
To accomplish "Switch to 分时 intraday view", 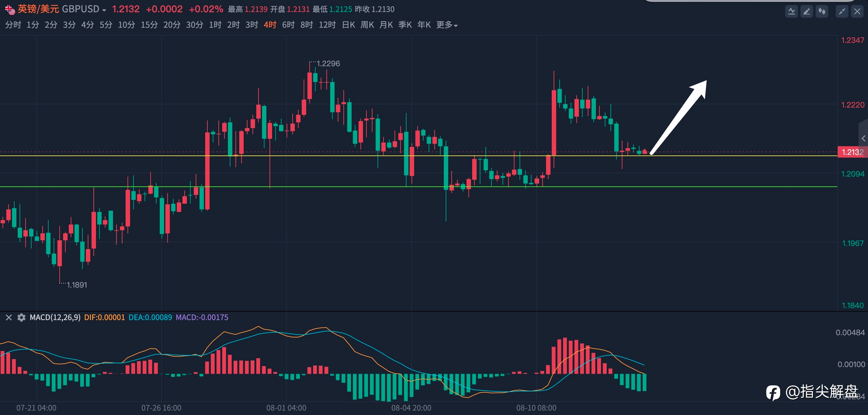I will [13, 25].
